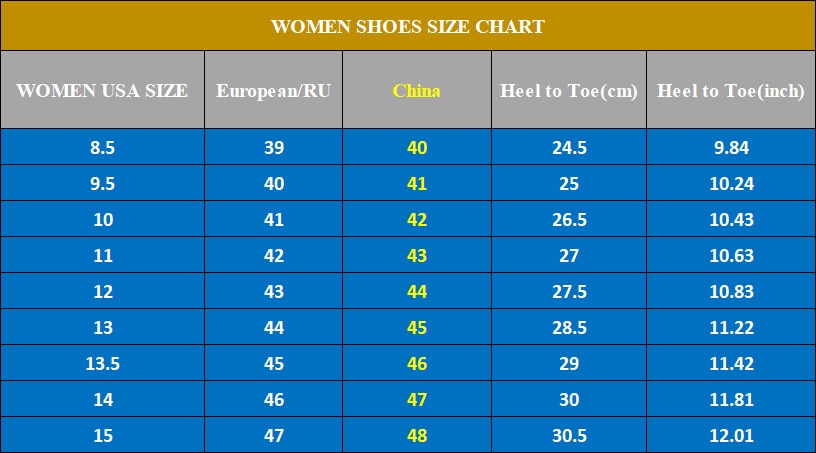Select the Heel to Toe(cm) header
The width and height of the screenshot is (816, 453).
[x=569, y=91]
